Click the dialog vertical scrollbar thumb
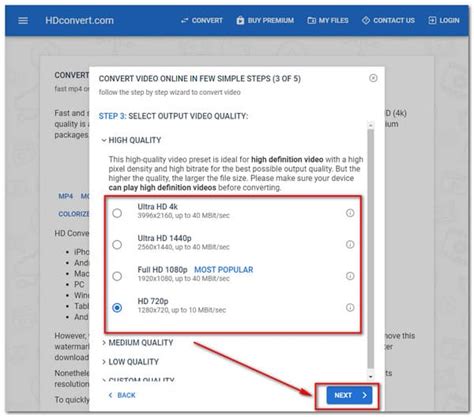Screen dimensions: 474x417 [x=371, y=248]
